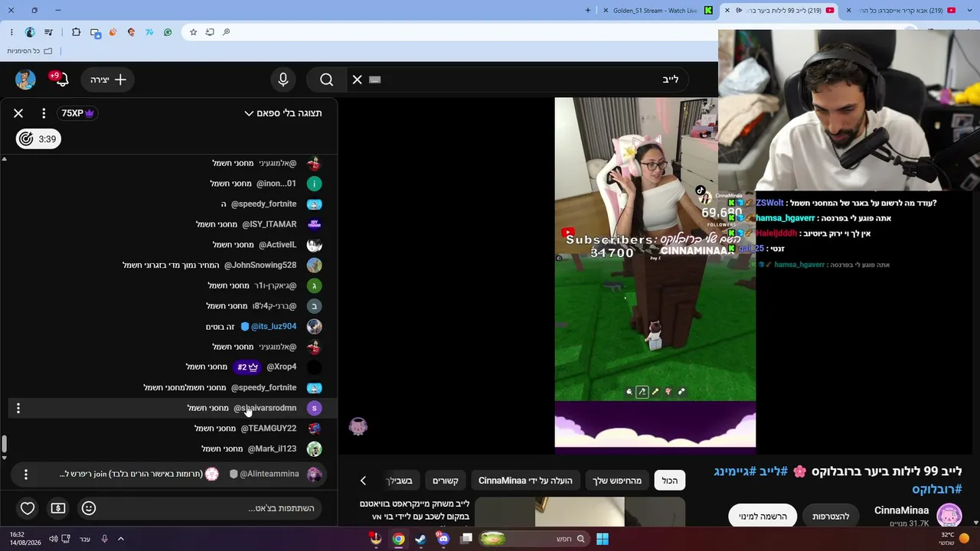980x551 pixels.
Task: Click the @its_luz904 chat username
Action: 273,327
